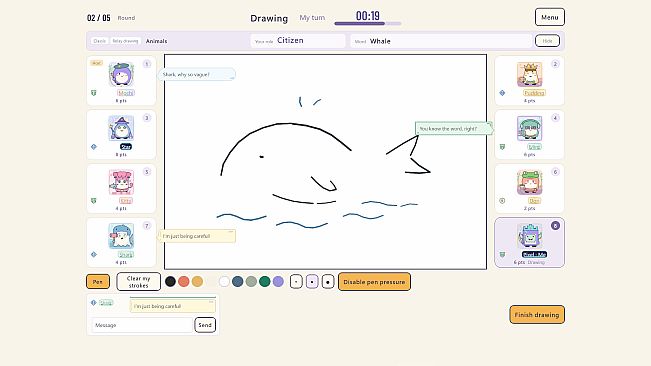Click player number 6 badge
This screenshot has width=651, height=366.
(x=555, y=172)
